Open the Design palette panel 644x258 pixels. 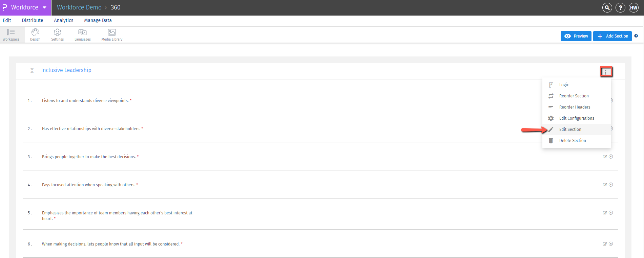click(x=35, y=34)
